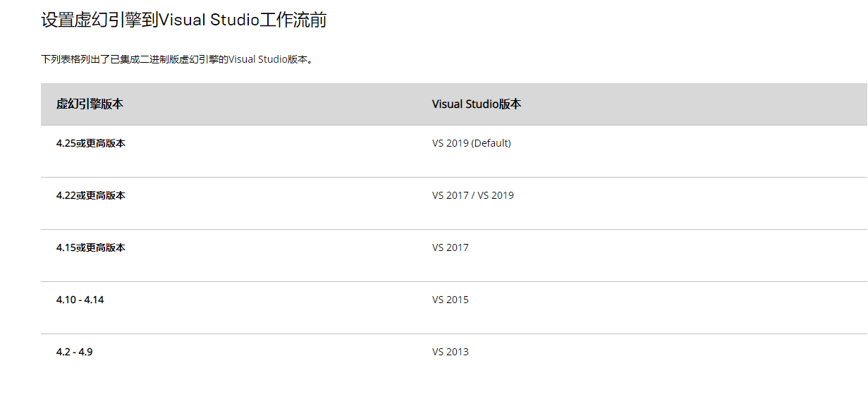868x399 pixels.
Task: Click the word Default in the first row
Action: pyautogui.click(x=491, y=143)
